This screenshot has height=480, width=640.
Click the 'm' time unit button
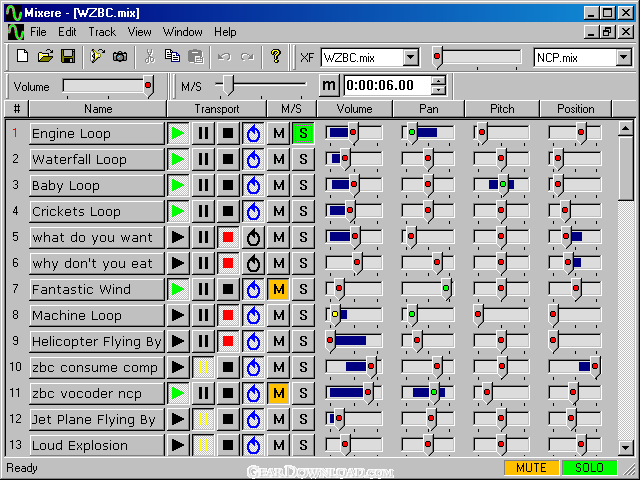[329, 86]
